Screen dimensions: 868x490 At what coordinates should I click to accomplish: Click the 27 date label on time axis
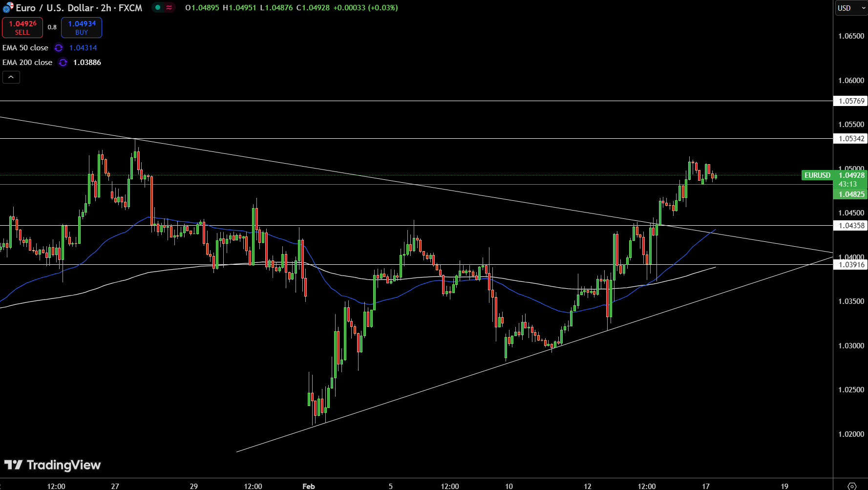tap(115, 486)
